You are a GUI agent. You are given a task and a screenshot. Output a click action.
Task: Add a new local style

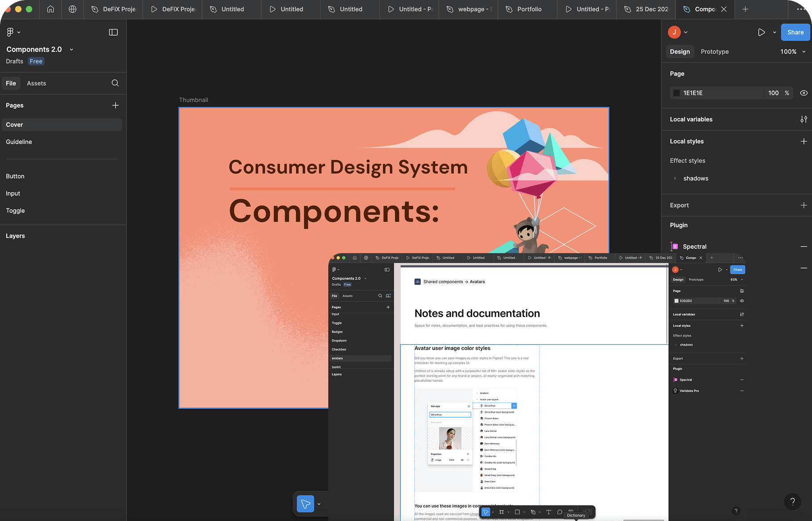(x=804, y=141)
